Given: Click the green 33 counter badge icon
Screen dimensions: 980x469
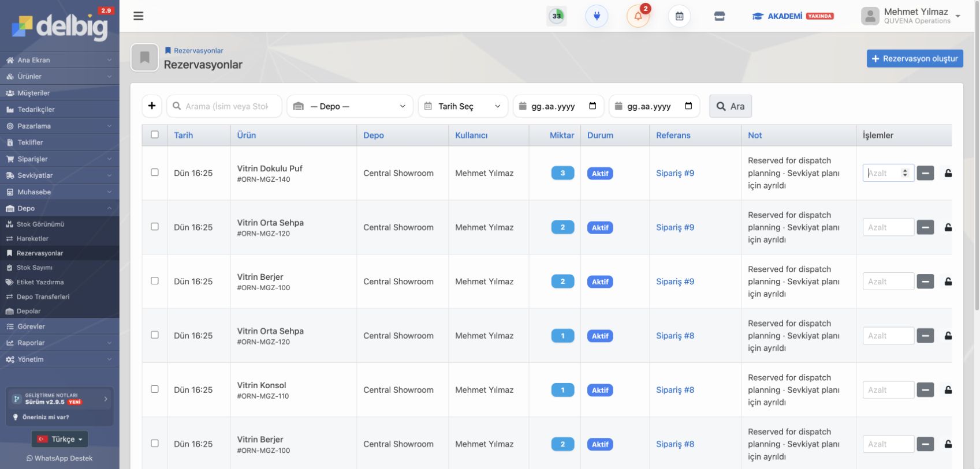Looking at the screenshot, I should [557, 16].
